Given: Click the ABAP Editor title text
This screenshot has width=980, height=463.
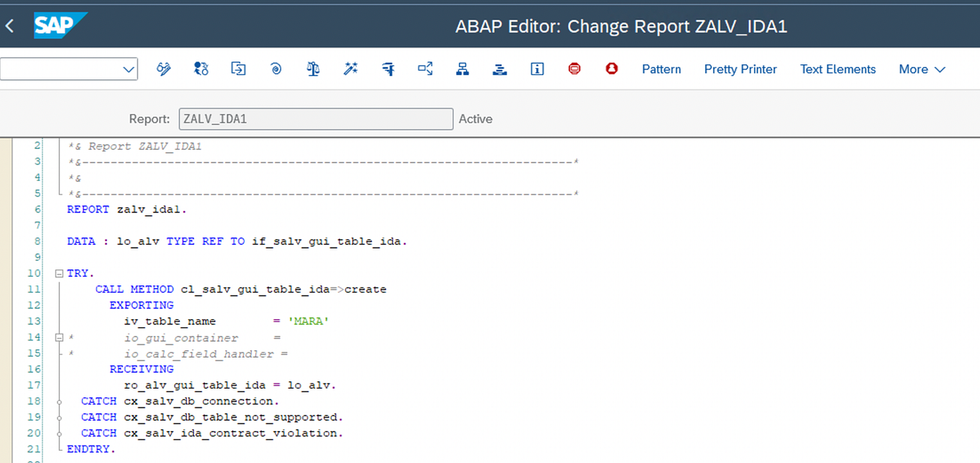Looking at the screenshot, I should click(621, 27).
